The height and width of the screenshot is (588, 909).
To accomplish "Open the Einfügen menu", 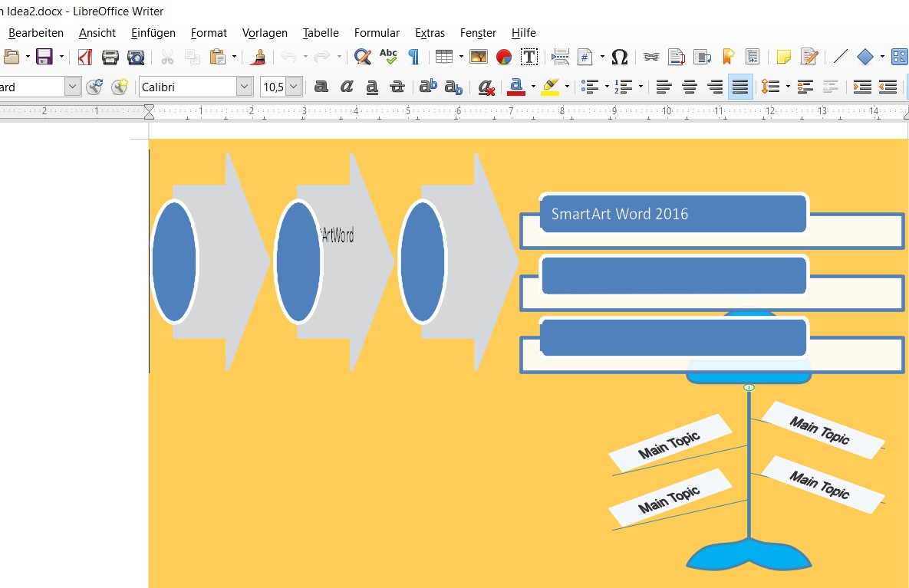I will click(x=153, y=33).
